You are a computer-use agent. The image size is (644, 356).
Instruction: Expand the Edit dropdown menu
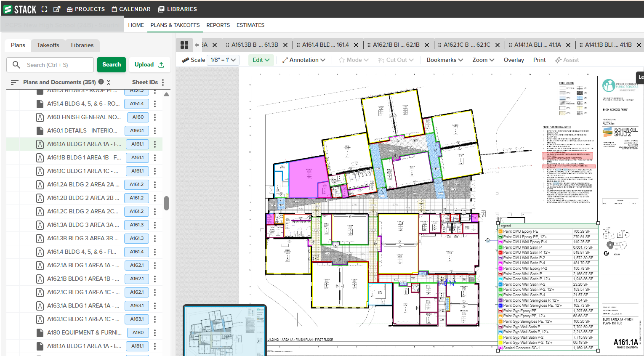pyautogui.click(x=261, y=60)
